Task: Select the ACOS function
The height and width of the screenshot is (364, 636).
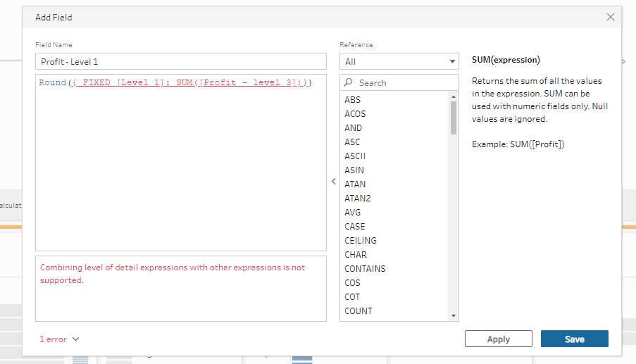Action: (x=355, y=114)
